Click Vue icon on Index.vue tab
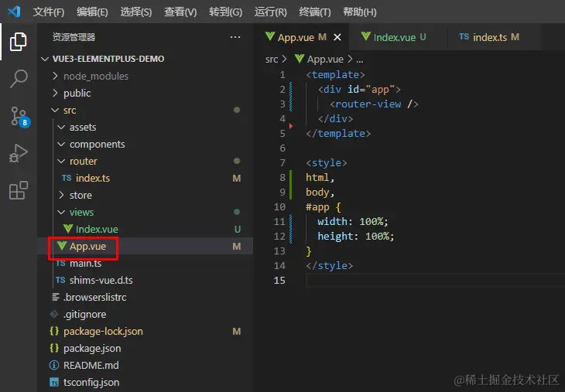Screen dimensions: 565x392 point(366,36)
